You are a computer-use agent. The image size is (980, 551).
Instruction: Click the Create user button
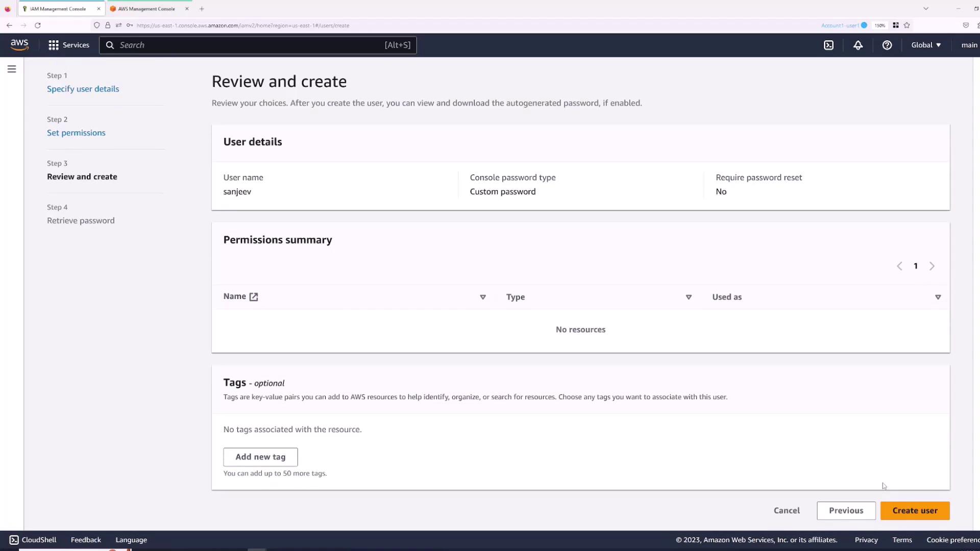[915, 511]
